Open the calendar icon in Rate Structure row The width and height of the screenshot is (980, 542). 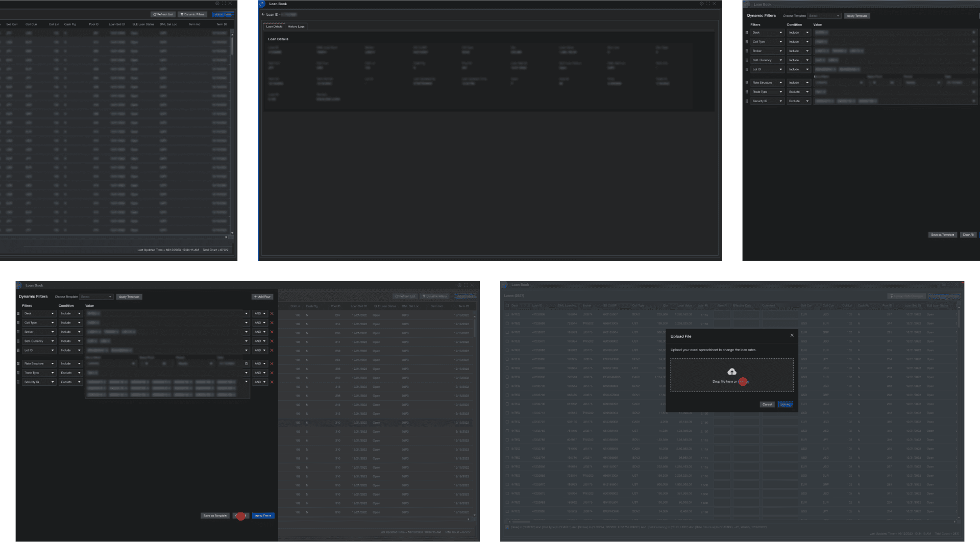coord(246,363)
